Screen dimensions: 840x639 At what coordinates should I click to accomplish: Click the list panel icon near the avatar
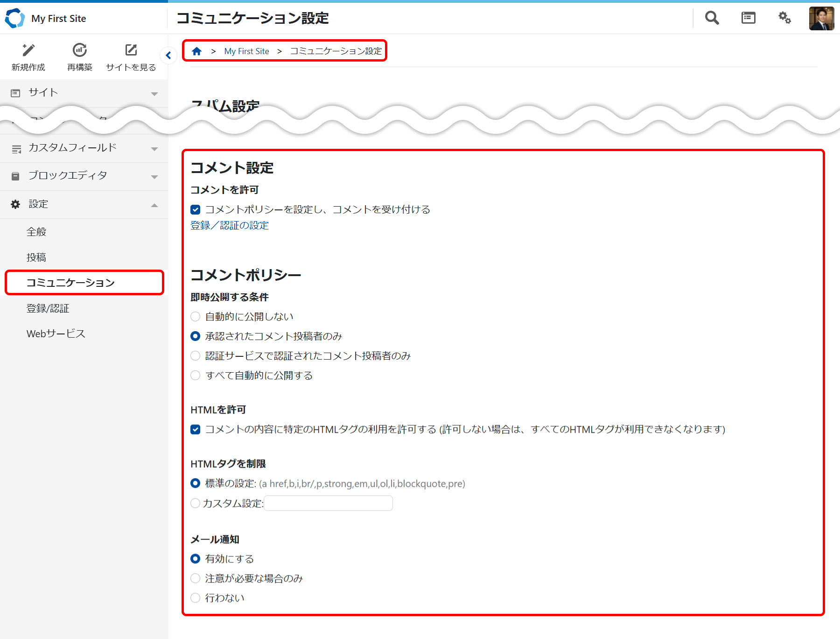pyautogui.click(x=748, y=18)
